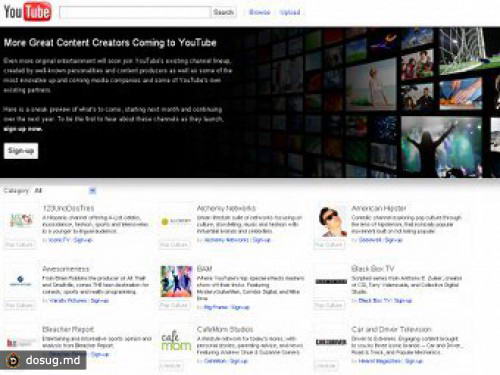Click Sign-up link under American Hipster
500x375 pixels.
coord(393,240)
